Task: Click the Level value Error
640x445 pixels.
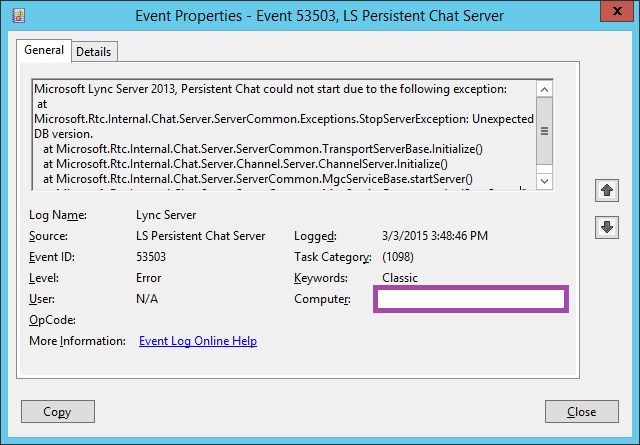Action: click(x=148, y=278)
